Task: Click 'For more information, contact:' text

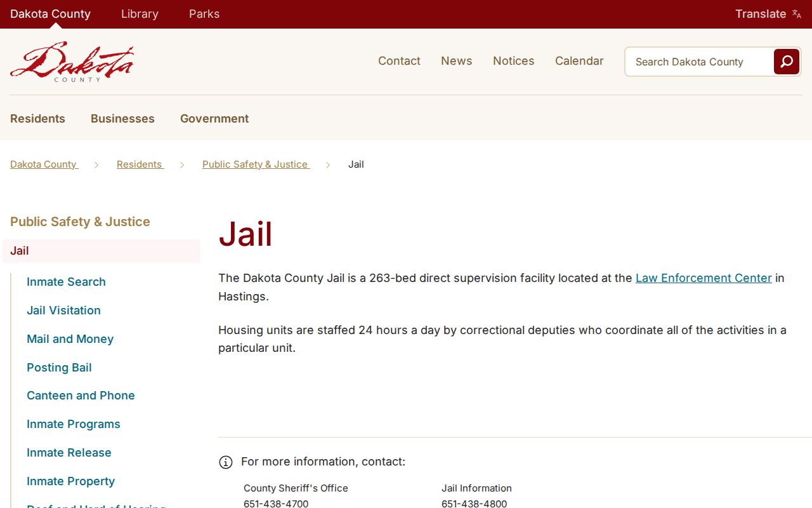Action: (323, 462)
